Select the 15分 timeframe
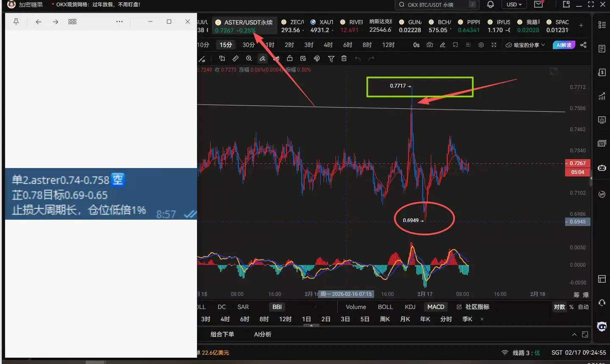Viewport: 610px width, 364px height. point(226,45)
